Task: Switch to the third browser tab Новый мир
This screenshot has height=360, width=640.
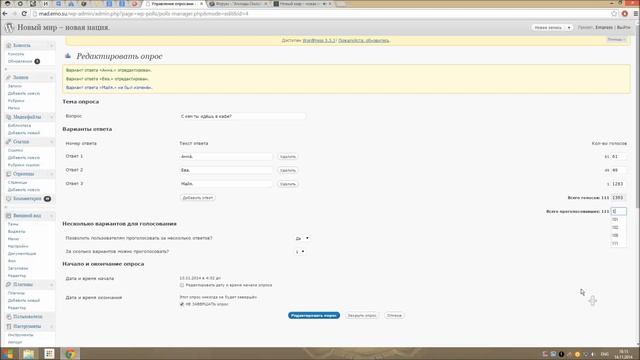Action: click(302, 4)
